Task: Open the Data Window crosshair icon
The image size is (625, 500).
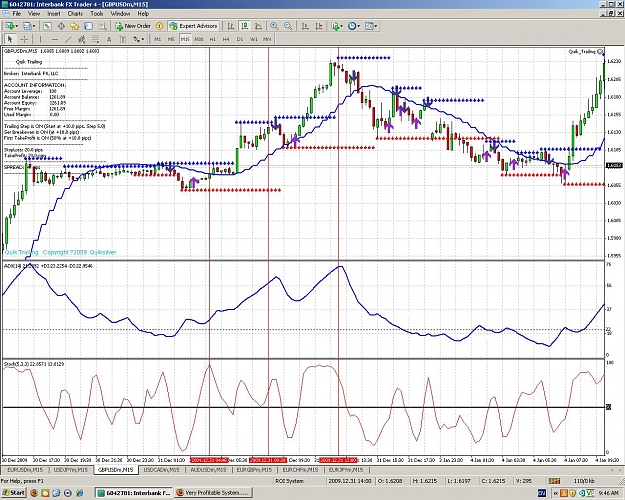Action: point(61,26)
